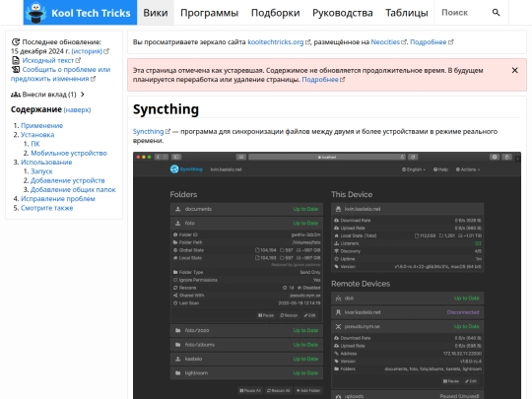
Task: Open the Таблицы menu item
Action: 407,13
